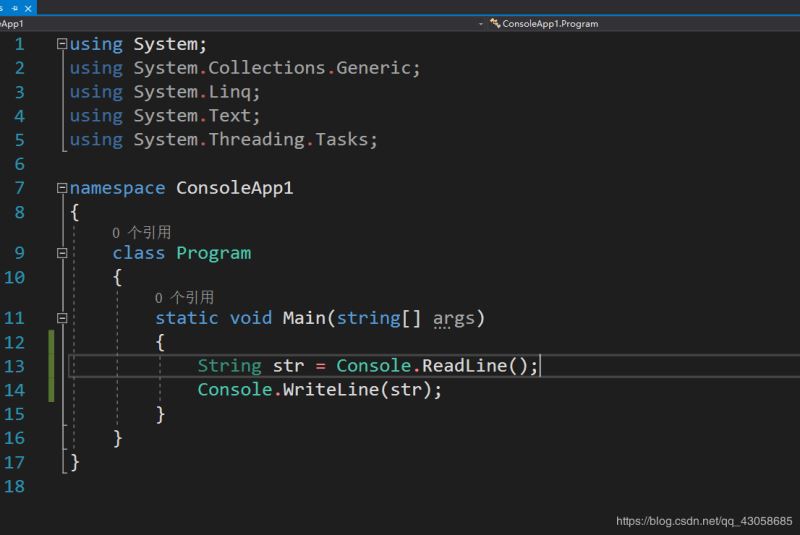Click line number 1
Viewport: 800px width, 535px height.
point(19,44)
